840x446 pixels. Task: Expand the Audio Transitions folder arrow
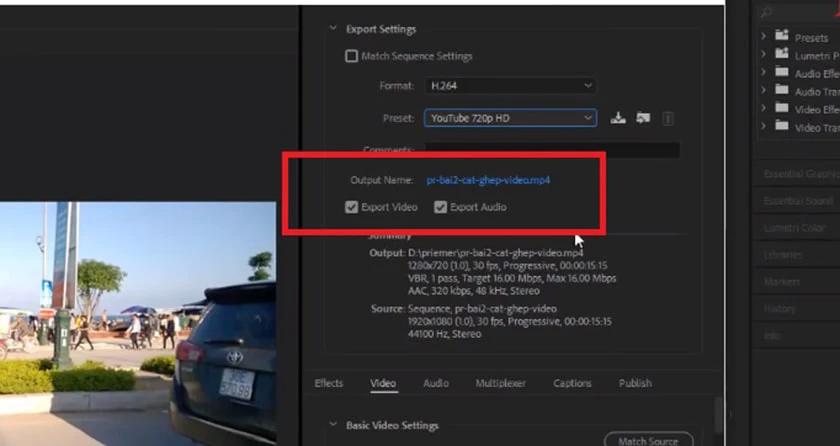763,90
